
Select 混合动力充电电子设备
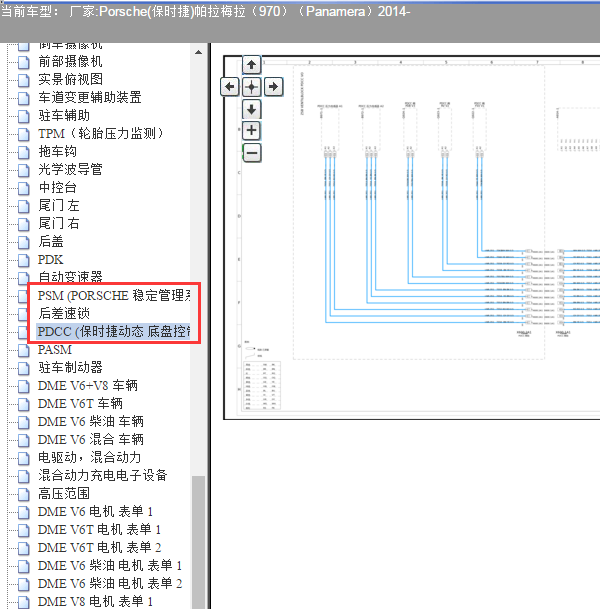pos(103,475)
